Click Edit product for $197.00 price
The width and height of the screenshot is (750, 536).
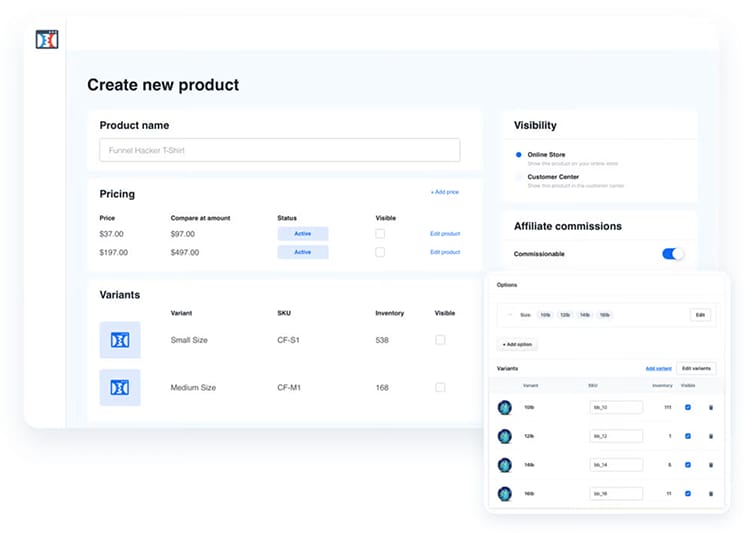(445, 252)
